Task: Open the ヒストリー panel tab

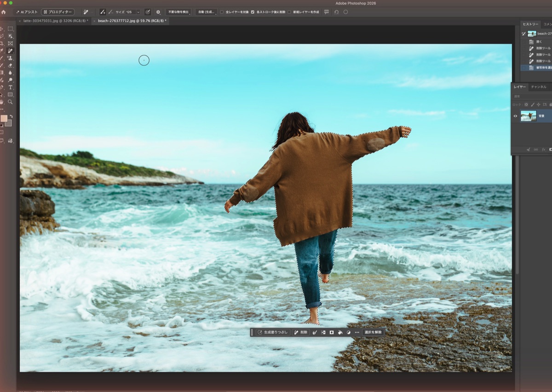Action: 530,24
